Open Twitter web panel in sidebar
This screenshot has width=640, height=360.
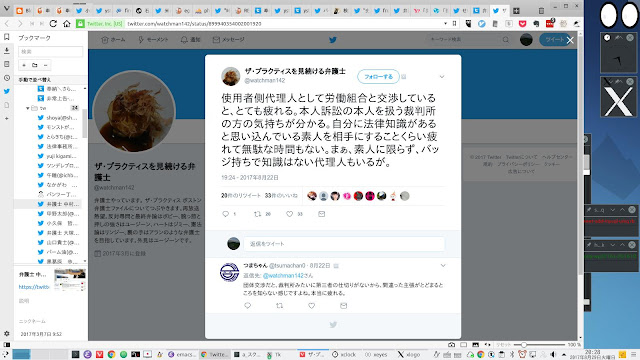[7, 91]
